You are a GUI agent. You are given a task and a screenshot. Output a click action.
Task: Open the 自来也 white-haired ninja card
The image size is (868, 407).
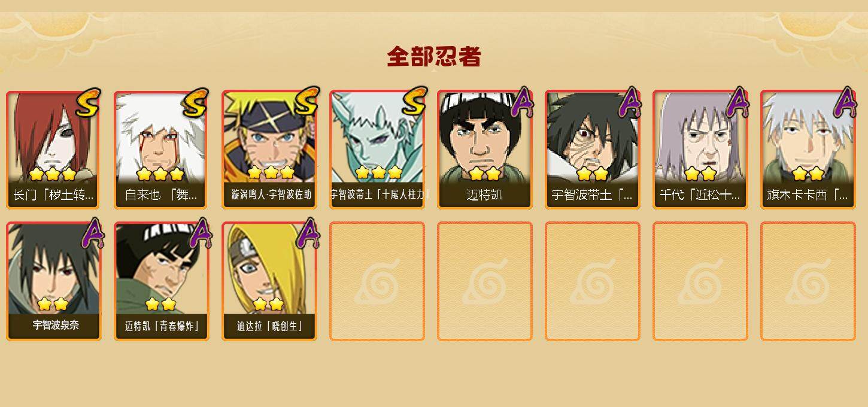[x=162, y=150]
